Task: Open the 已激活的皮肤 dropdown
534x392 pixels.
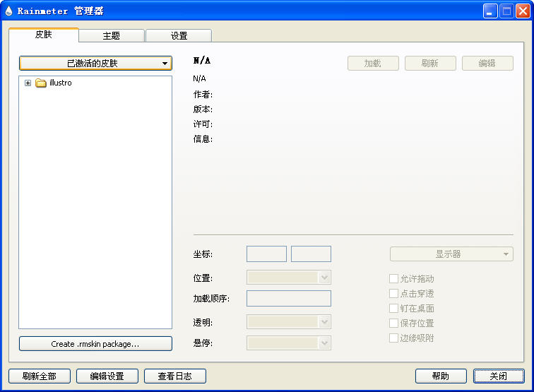Action: (95, 64)
